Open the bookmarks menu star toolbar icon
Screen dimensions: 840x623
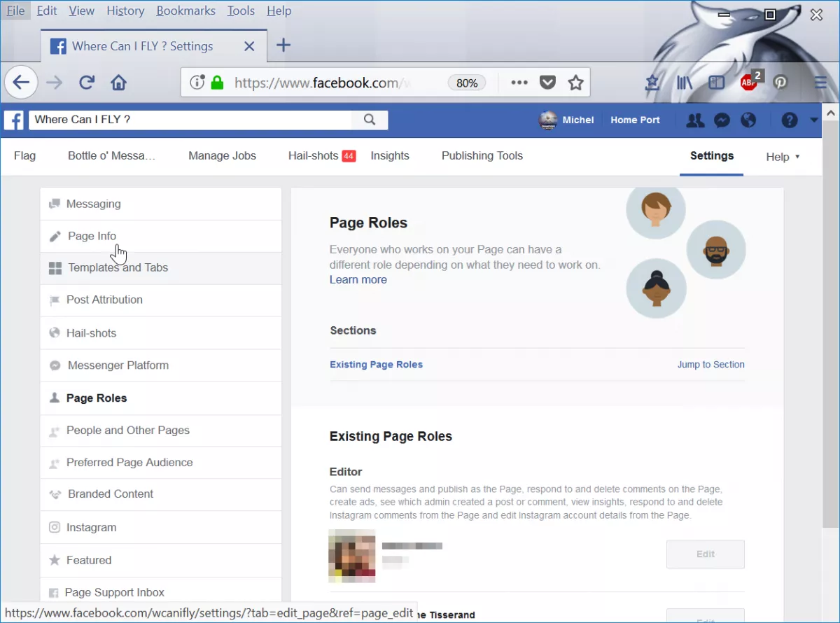point(652,83)
